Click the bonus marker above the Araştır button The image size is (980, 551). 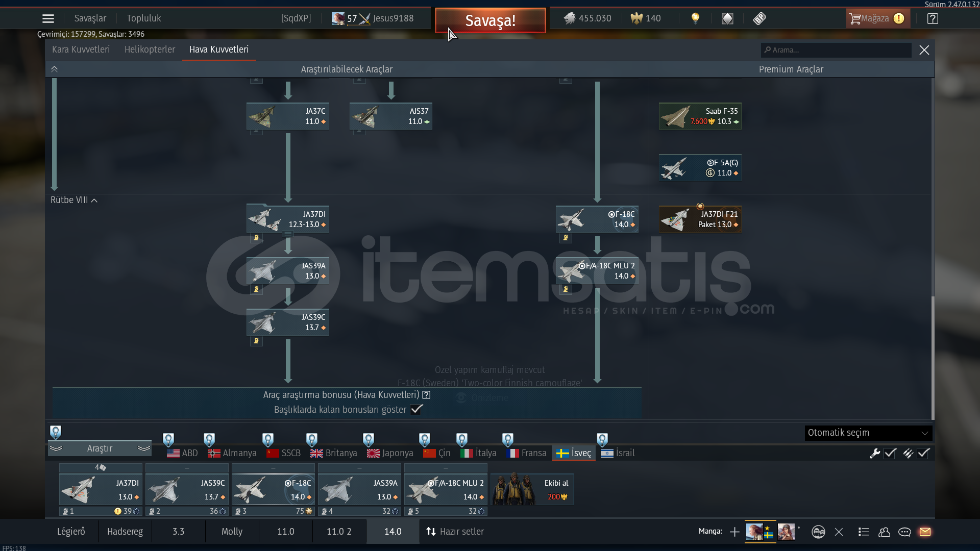[x=56, y=432]
